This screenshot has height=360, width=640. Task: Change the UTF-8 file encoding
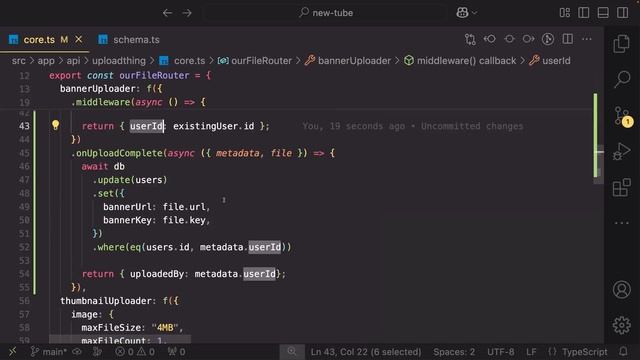[x=500, y=352]
